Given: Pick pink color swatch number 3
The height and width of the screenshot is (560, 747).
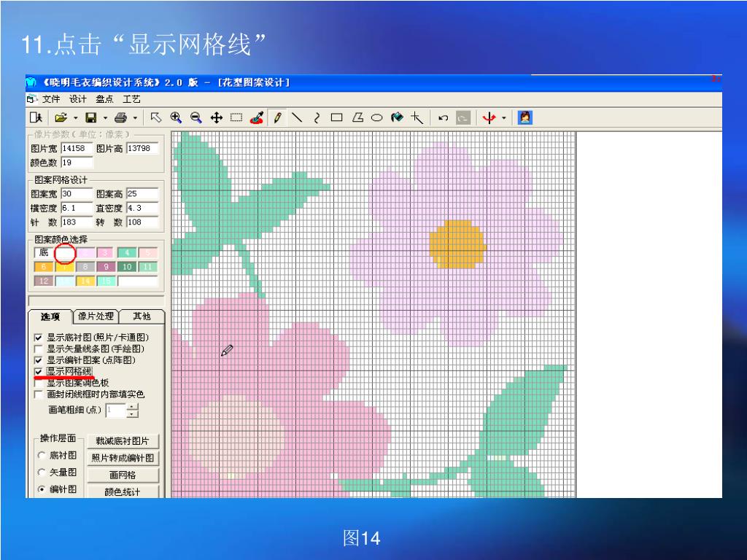Looking at the screenshot, I should coord(106,252).
